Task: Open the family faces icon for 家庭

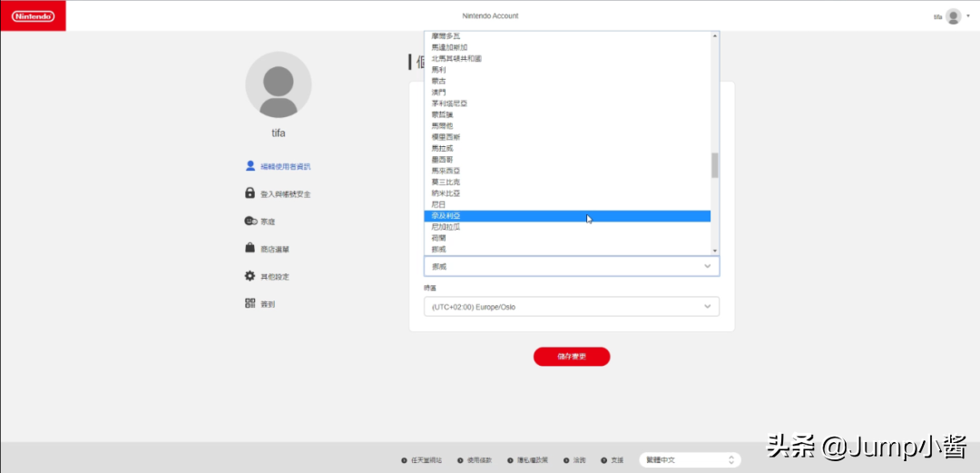Action: 250,221
